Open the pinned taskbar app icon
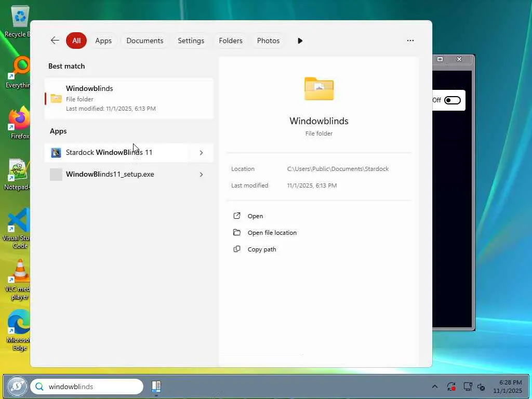Image resolution: width=532 pixels, height=399 pixels. pos(156,387)
